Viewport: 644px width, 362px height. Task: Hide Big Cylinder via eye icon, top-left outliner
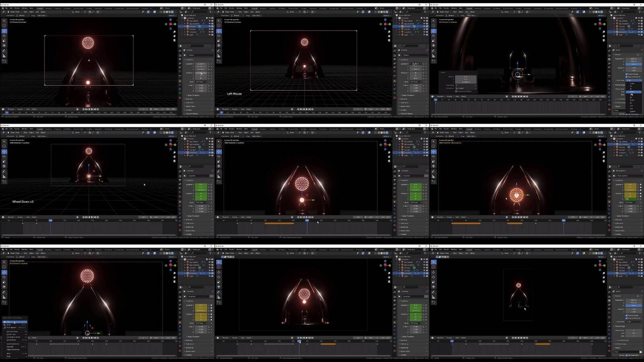[209, 21]
